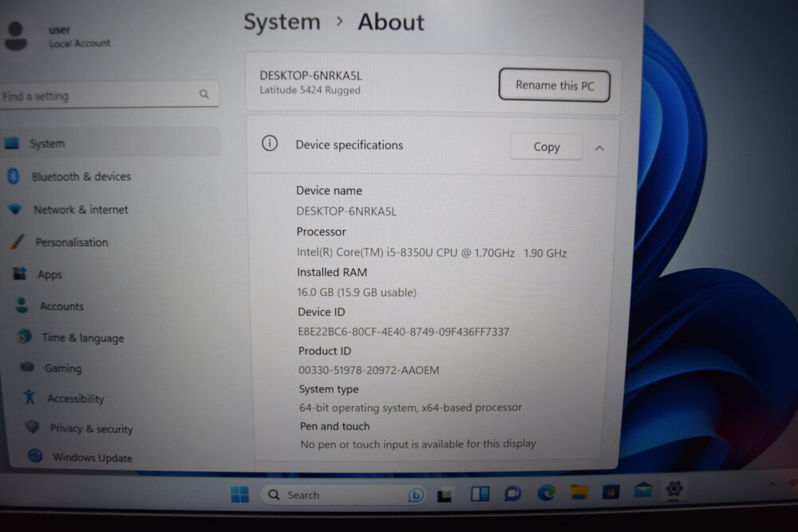Click the Accounts person icon

22,305
